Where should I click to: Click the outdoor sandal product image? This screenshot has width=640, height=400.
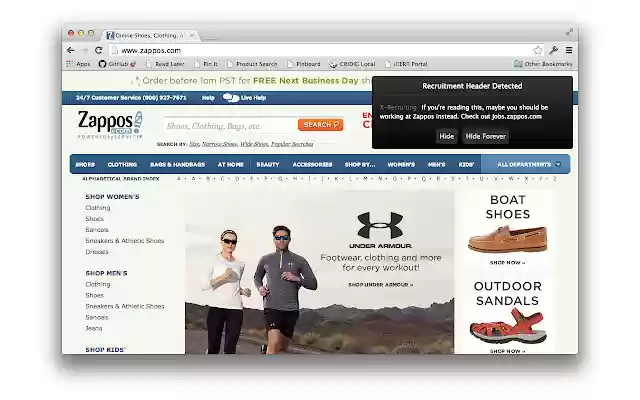507,327
